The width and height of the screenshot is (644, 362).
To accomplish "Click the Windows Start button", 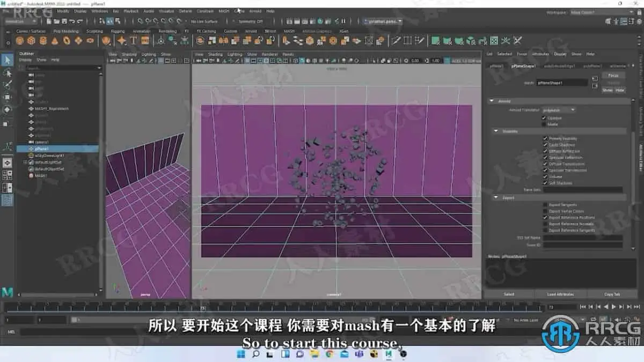I will 240,354.
